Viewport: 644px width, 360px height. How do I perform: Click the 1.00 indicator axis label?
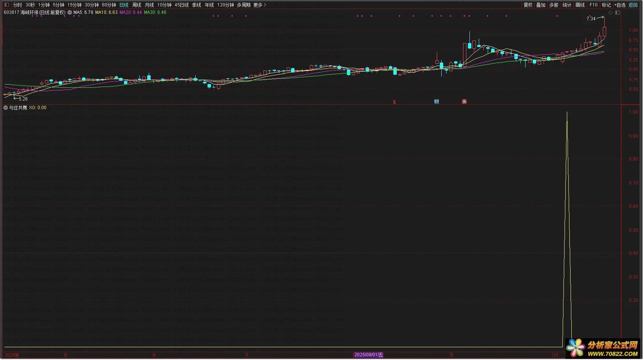tap(633, 112)
